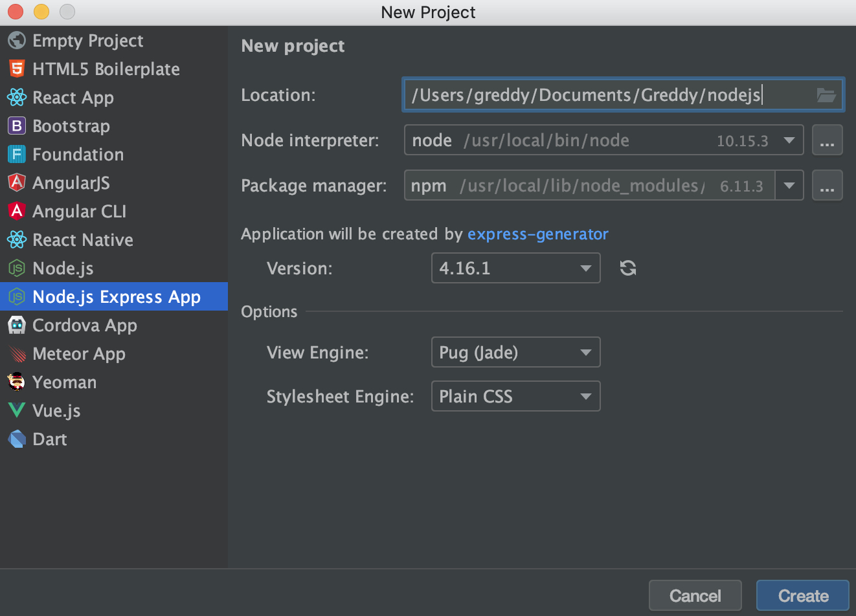Pick the Bootstrap icon in project list

[17, 126]
